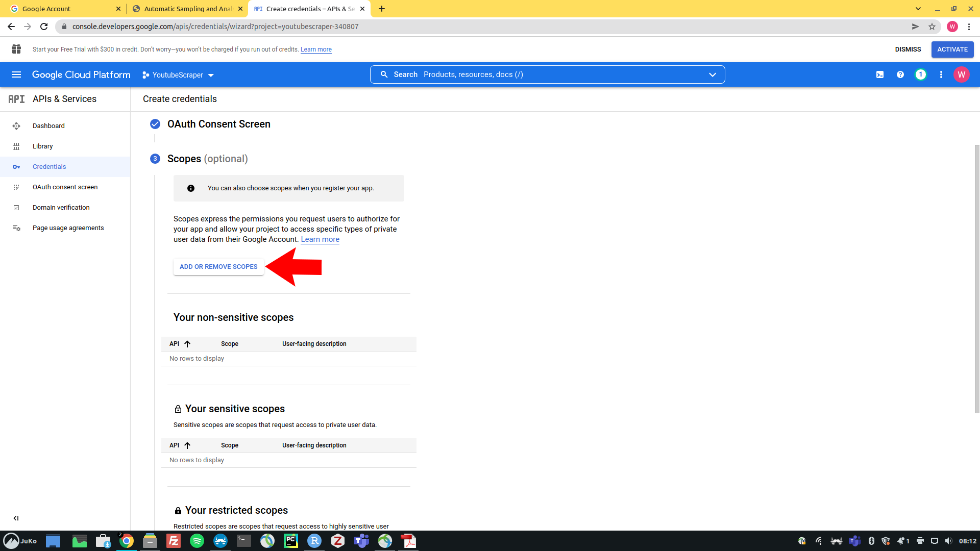Screen dimensions: 980x551
Task: Click the page vertical scrollbar
Action: 977,278
